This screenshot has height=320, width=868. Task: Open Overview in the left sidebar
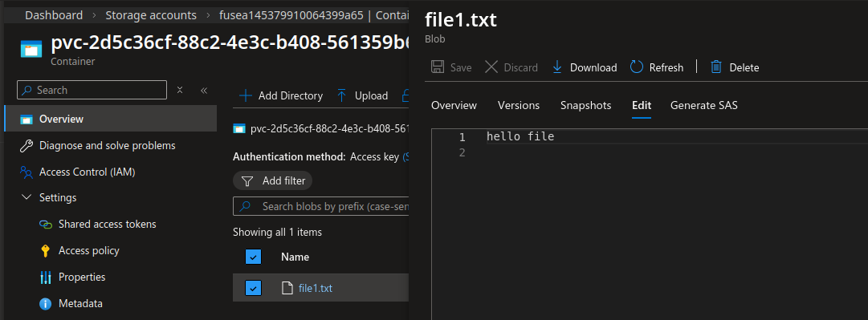click(110, 119)
